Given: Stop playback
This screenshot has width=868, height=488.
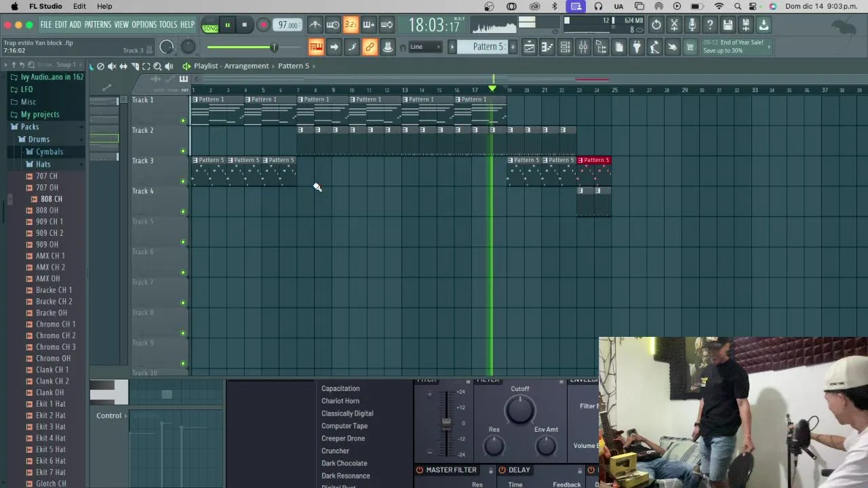Looking at the screenshot, I should click(x=244, y=25).
